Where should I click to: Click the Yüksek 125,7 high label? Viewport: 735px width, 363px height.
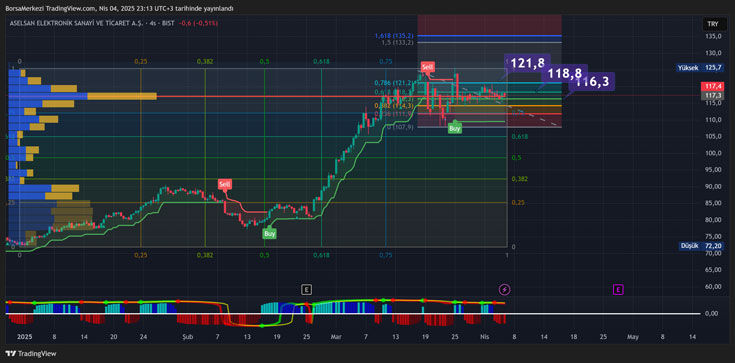pyautogui.click(x=700, y=68)
